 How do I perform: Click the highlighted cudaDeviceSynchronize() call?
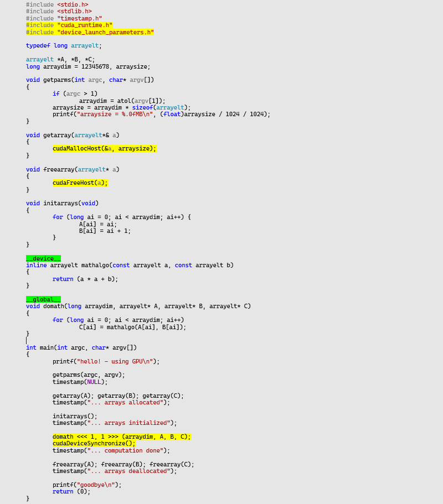click(94, 444)
